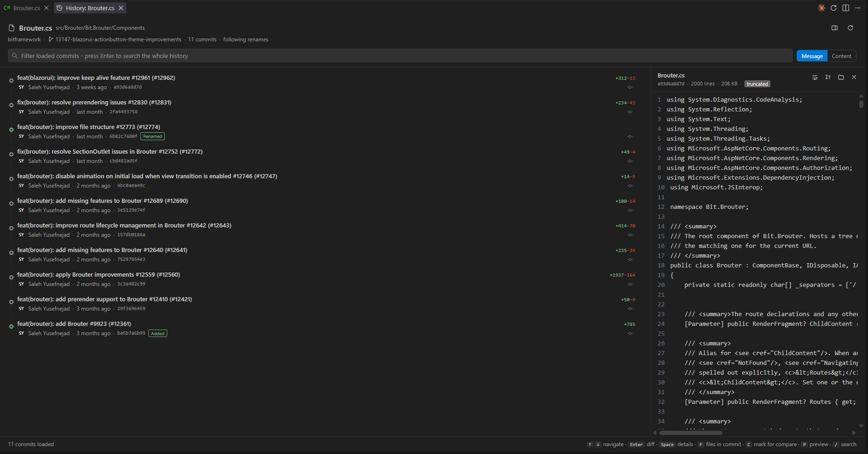Close the History: Brouter.cs tab
Image resolution: width=868 pixels, height=454 pixels.
(x=121, y=8)
